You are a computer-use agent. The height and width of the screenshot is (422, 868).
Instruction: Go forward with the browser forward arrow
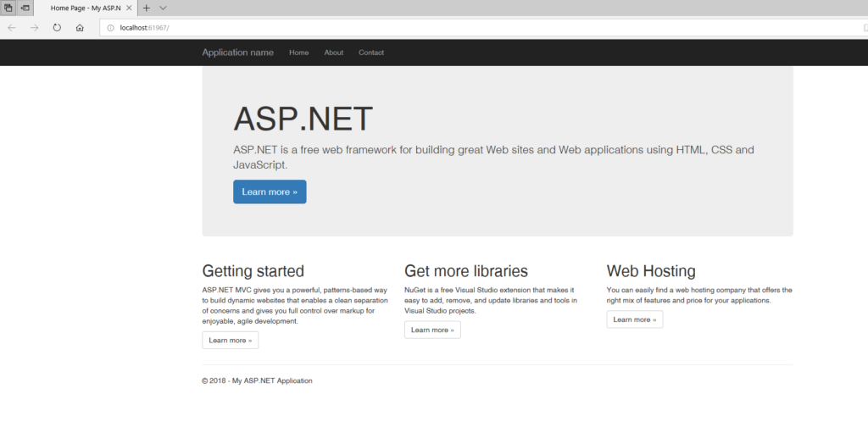(x=34, y=28)
